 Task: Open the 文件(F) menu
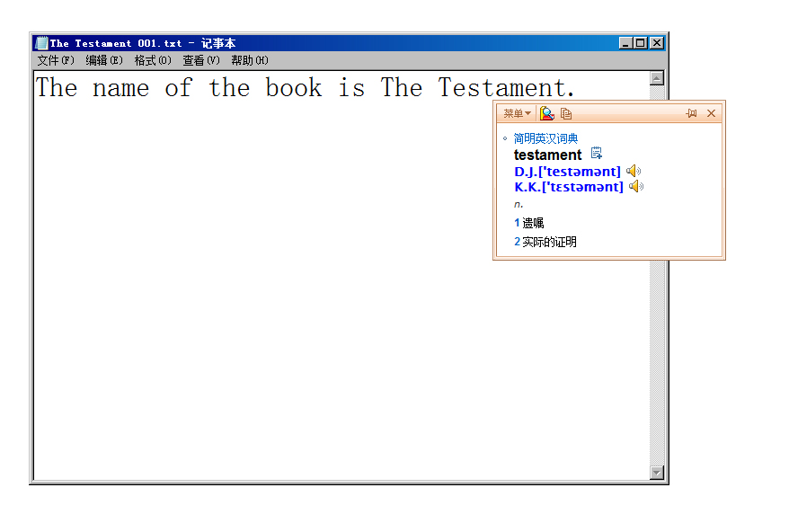pos(56,60)
